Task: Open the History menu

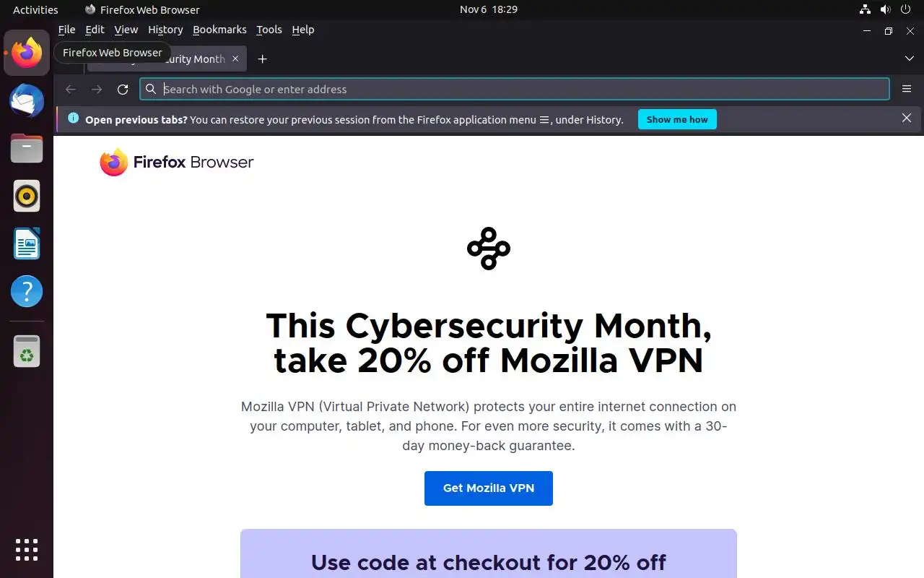Action: 165,30
